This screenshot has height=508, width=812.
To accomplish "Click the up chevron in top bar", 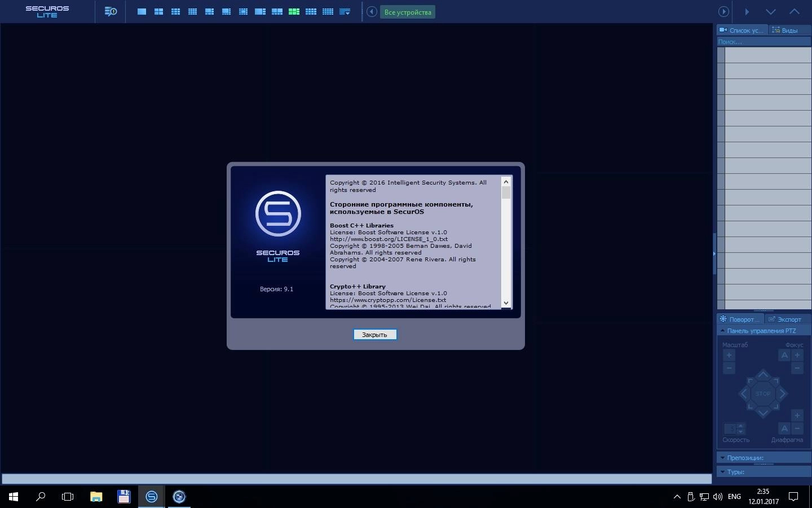I will (x=795, y=12).
